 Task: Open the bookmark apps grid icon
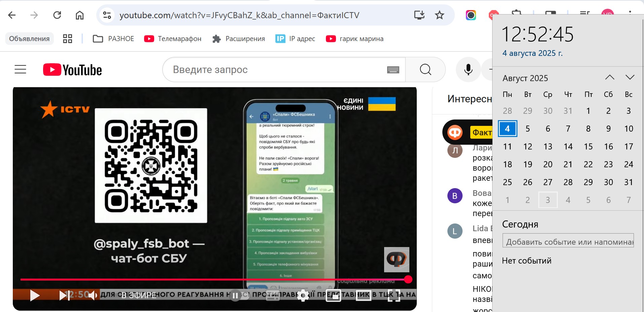[x=68, y=39]
